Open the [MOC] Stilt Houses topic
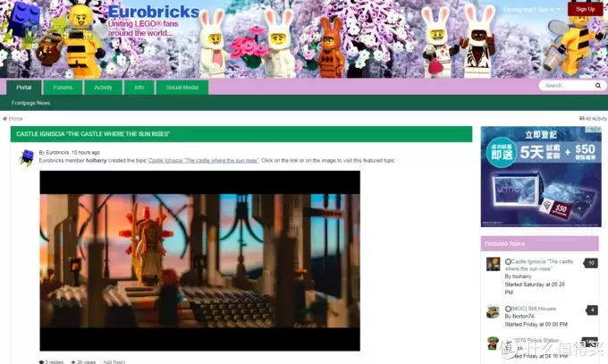Viewport: 608px width, 364px height. point(534,309)
